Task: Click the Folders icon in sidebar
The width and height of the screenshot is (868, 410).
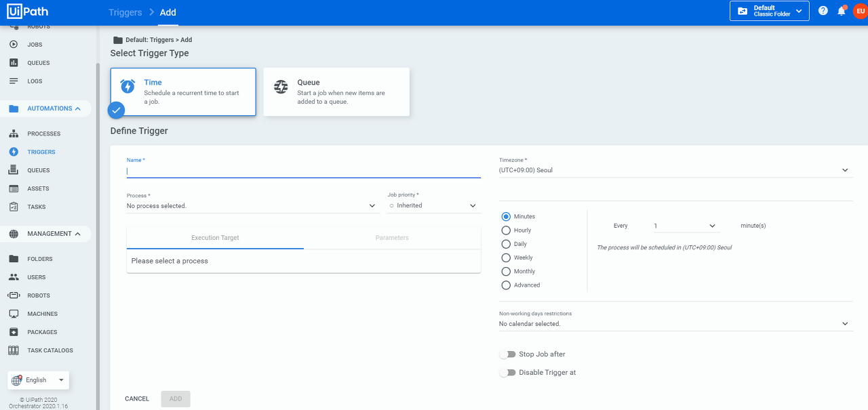Action: (x=14, y=259)
